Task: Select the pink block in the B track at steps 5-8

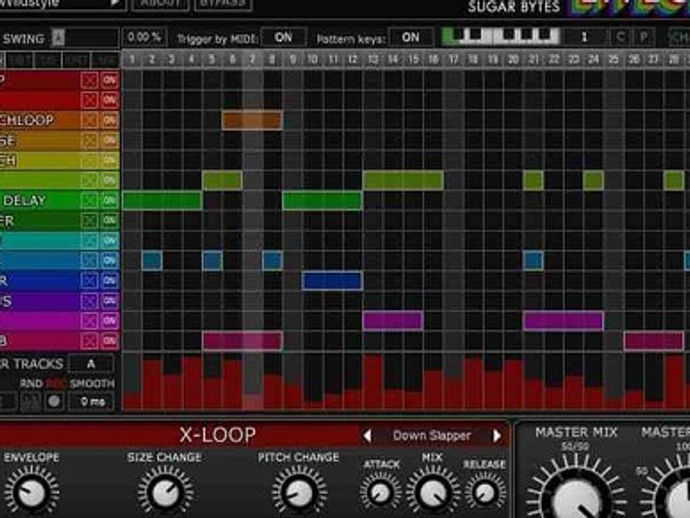Action: coord(242,341)
